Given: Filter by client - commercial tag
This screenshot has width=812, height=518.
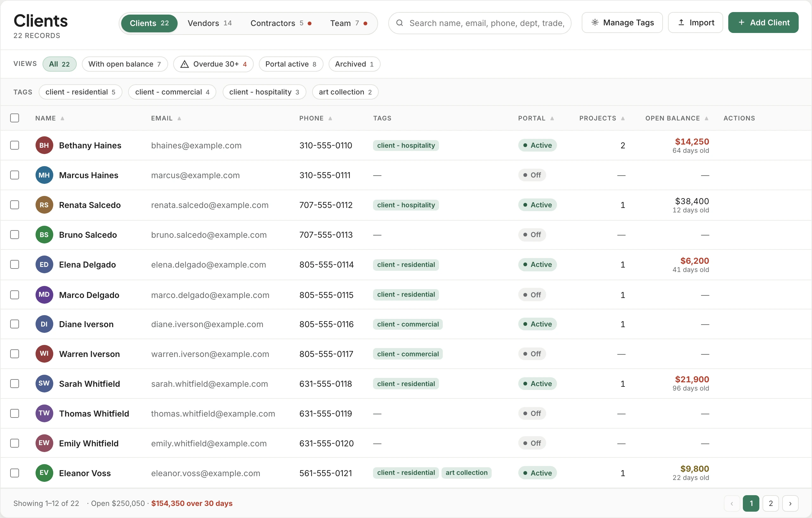Looking at the screenshot, I should pos(172,92).
